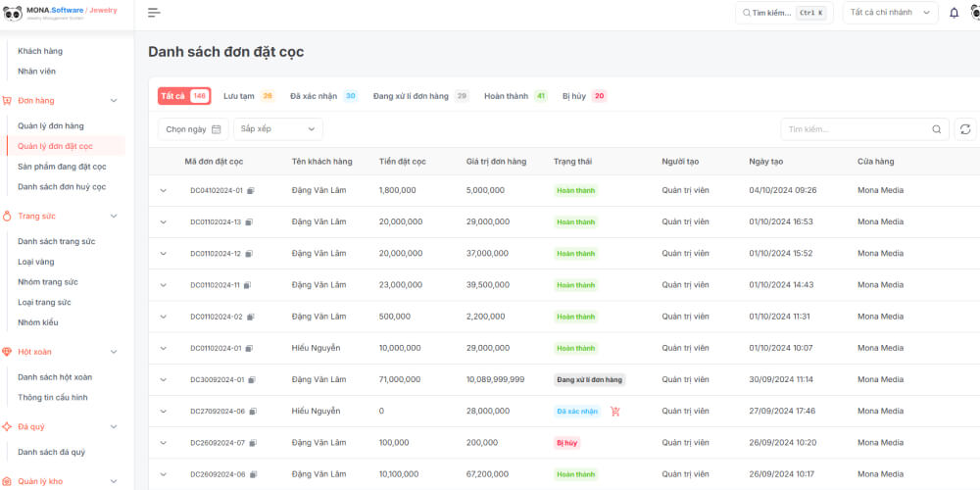Open Nhân viên in the sidebar
This screenshot has width=980, height=490.
[x=37, y=72]
